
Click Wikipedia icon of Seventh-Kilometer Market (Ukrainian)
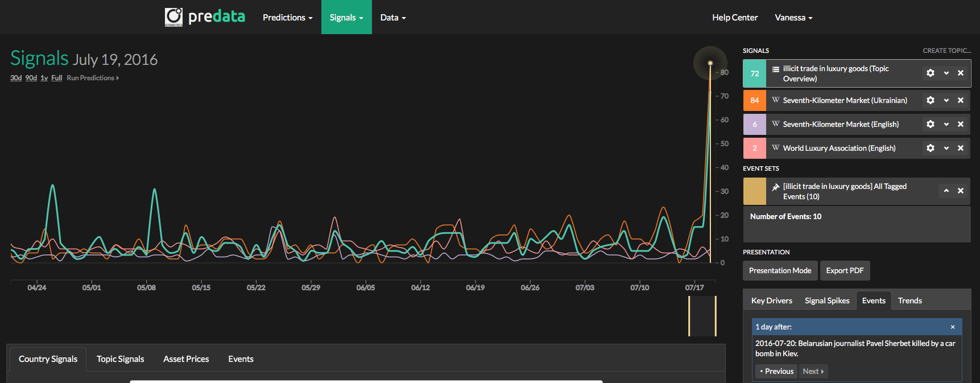(x=776, y=100)
